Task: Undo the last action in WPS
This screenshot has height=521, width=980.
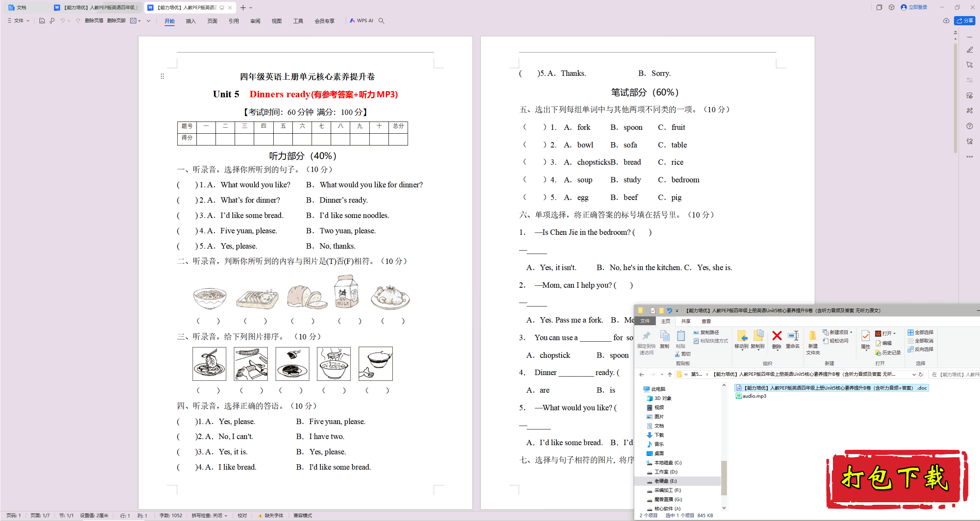Action: (x=62, y=21)
